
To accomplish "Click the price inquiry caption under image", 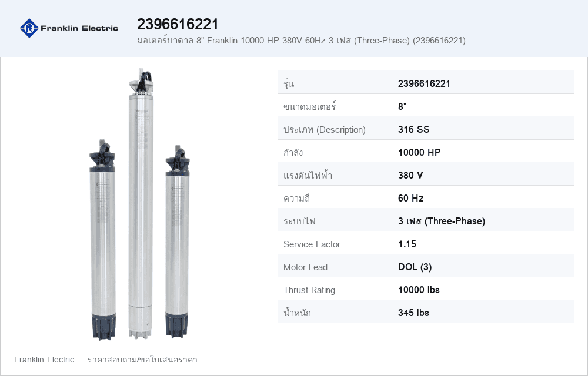I will (106, 360).
